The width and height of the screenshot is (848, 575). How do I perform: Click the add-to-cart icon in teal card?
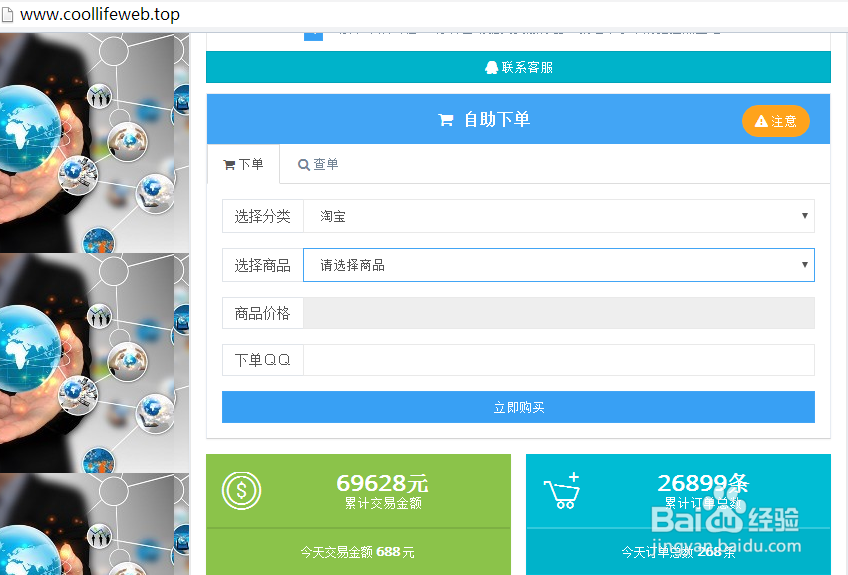click(562, 491)
